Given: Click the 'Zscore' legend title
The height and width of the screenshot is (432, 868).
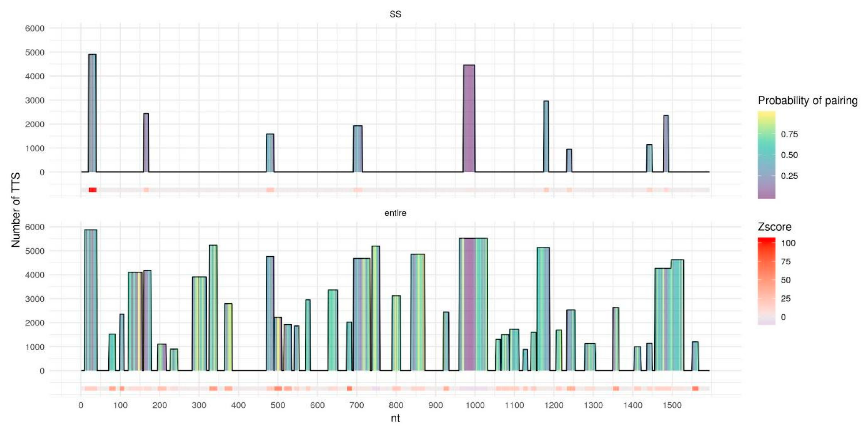Looking at the screenshot, I should (774, 227).
